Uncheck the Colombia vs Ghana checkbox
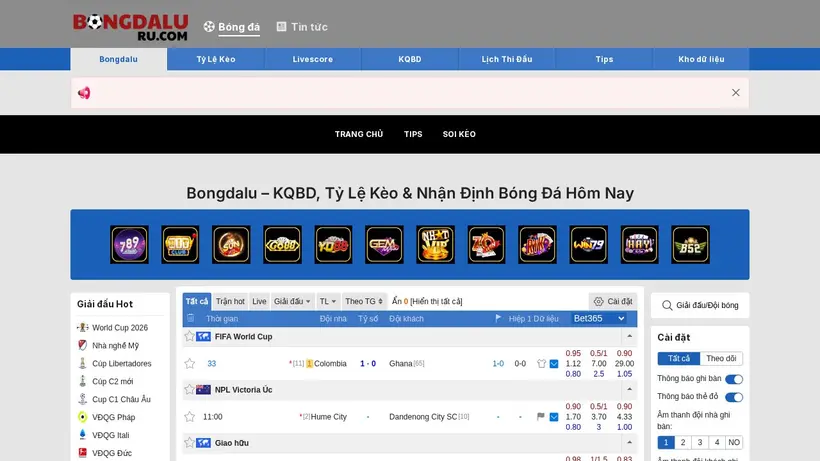 pyautogui.click(x=554, y=364)
